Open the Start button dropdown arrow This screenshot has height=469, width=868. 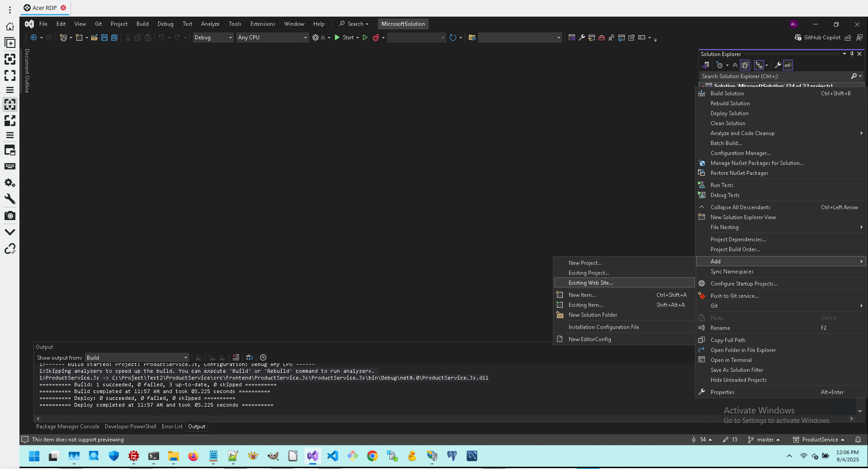[x=358, y=38]
